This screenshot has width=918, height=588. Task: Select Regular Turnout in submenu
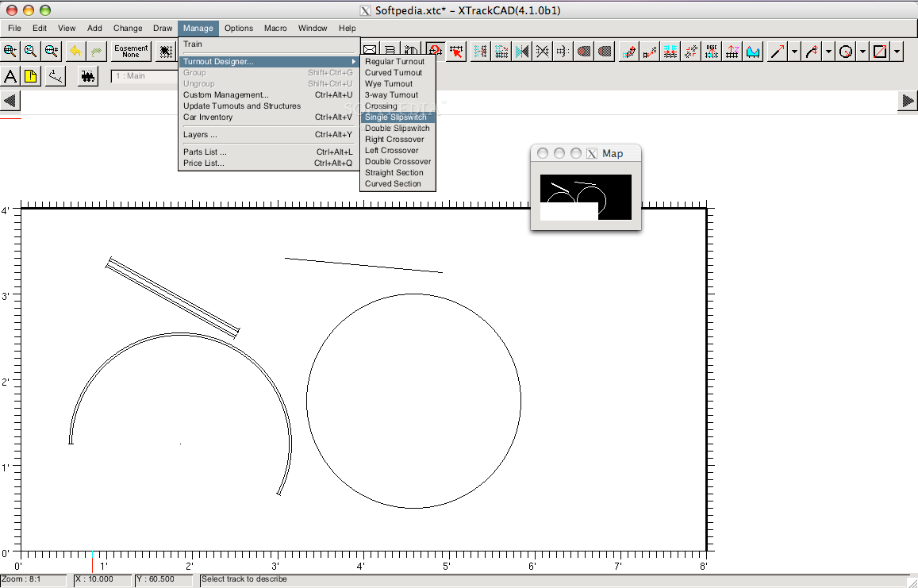(x=398, y=61)
